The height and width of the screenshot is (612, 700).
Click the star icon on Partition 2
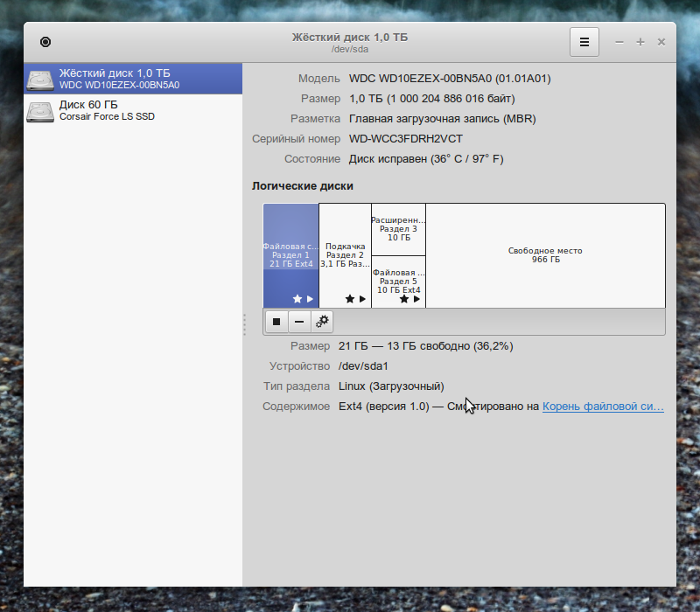(x=350, y=299)
